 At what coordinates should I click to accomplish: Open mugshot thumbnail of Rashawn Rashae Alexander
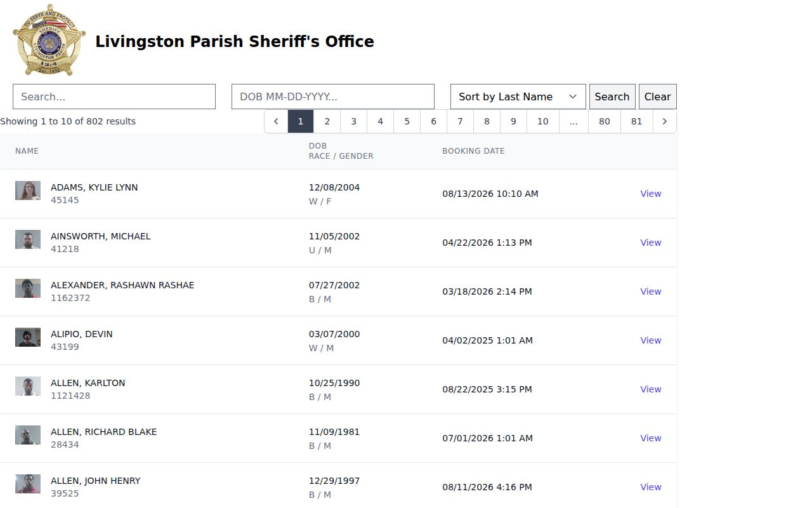tap(28, 288)
